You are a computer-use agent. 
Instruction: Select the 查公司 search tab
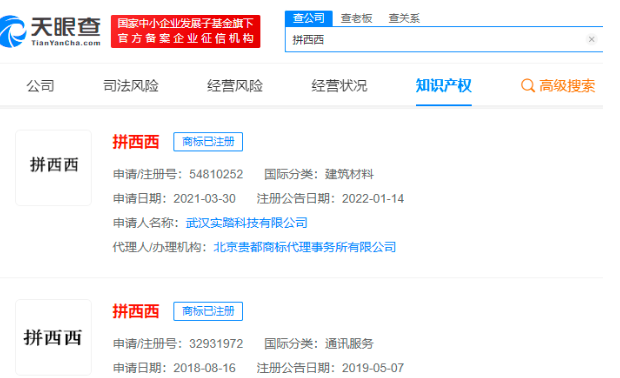308,18
